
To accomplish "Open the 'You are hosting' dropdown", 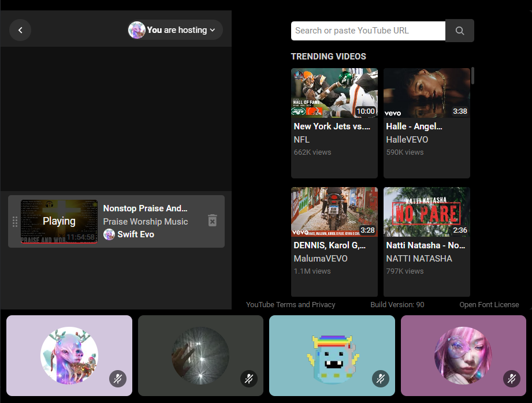I will coord(175,30).
